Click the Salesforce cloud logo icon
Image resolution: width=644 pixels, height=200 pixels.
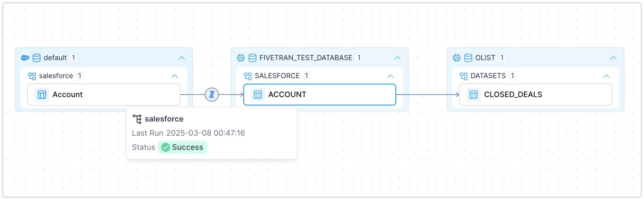25,58
